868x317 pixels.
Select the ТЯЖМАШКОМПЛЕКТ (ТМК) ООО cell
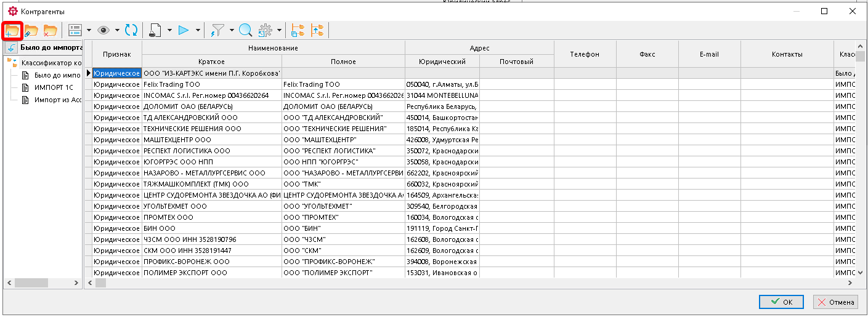point(212,184)
